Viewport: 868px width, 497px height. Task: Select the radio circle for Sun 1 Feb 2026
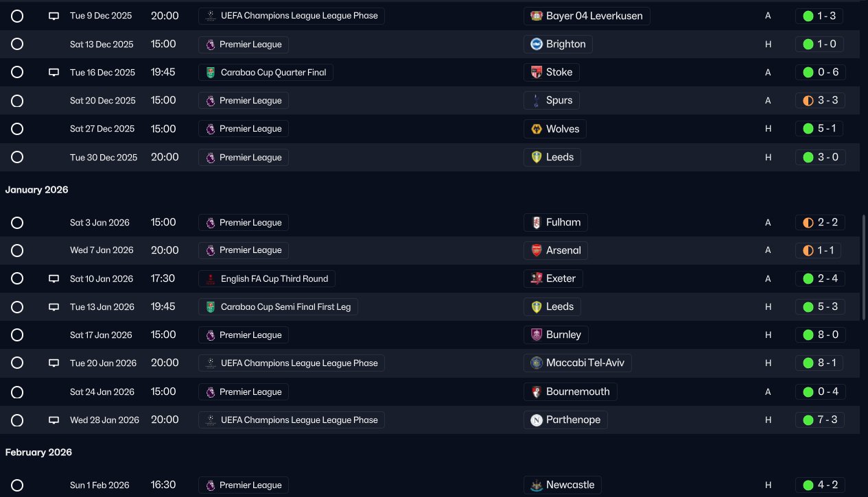pyautogui.click(x=17, y=485)
